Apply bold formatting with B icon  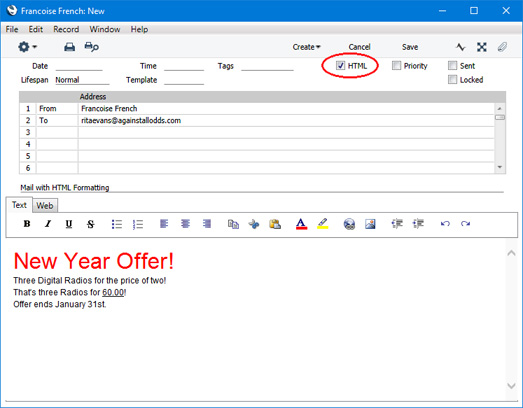27,224
